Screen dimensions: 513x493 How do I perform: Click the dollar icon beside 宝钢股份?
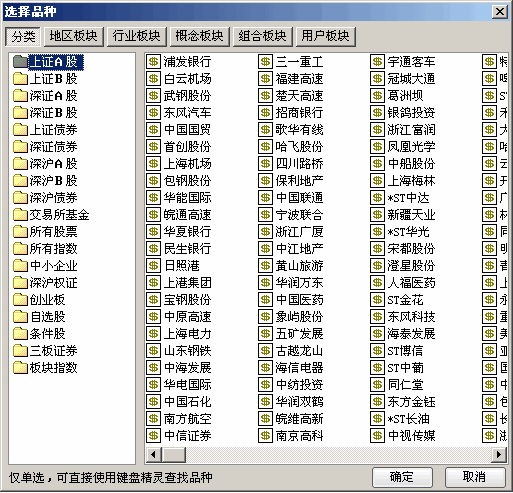tap(153, 300)
